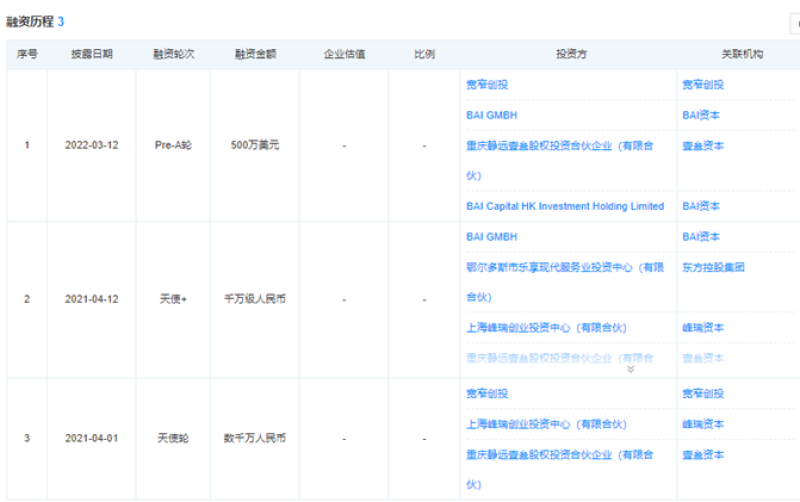View 峰瑞资本 institution in 天使轮 row
Viewport: 800px width, 502px height.
(x=702, y=424)
